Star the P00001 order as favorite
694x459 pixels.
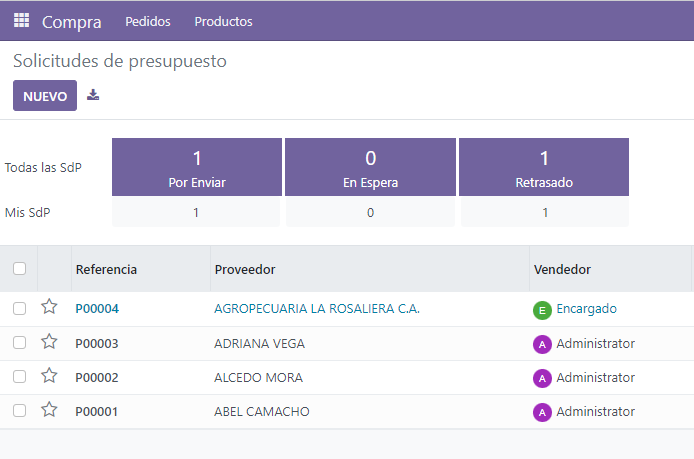click(x=49, y=409)
